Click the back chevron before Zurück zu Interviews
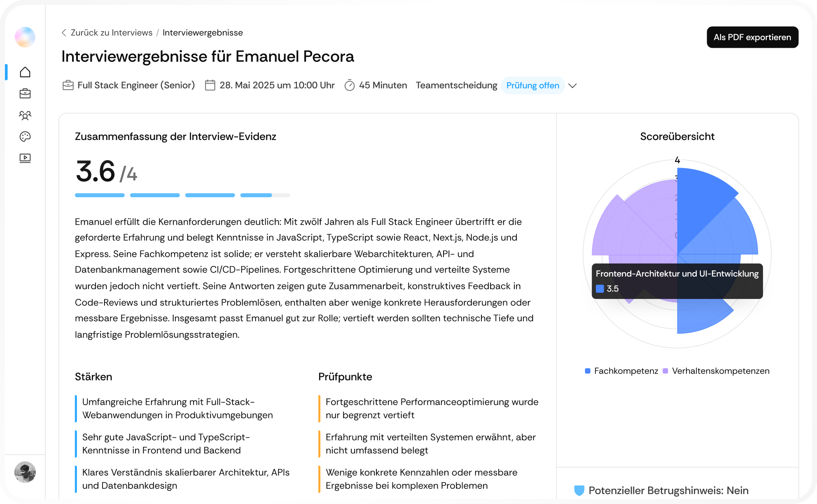Image resolution: width=817 pixels, height=504 pixels. (x=64, y=33)
